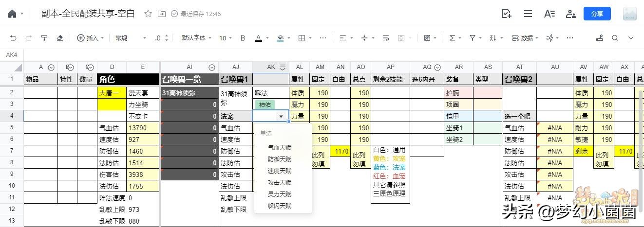Image resolution: width=644 pixels, height=227 pixels.
Task: Open the 默认字体 font dropdown
Action: click(x=197, y=38)
